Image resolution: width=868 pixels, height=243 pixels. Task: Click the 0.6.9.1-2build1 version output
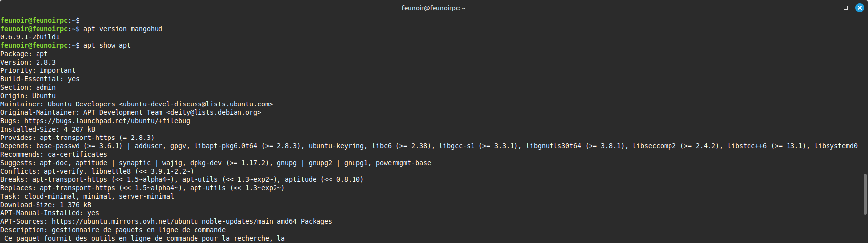point(30,37)
